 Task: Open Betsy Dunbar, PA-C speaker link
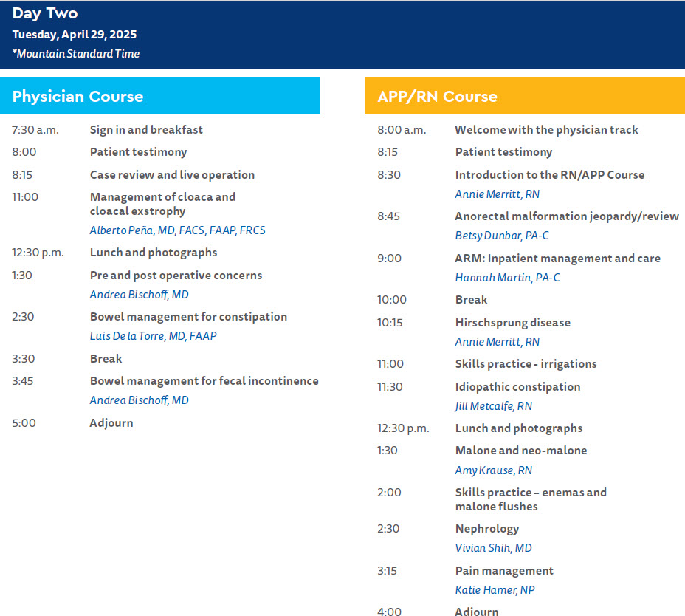click(501, 236)
